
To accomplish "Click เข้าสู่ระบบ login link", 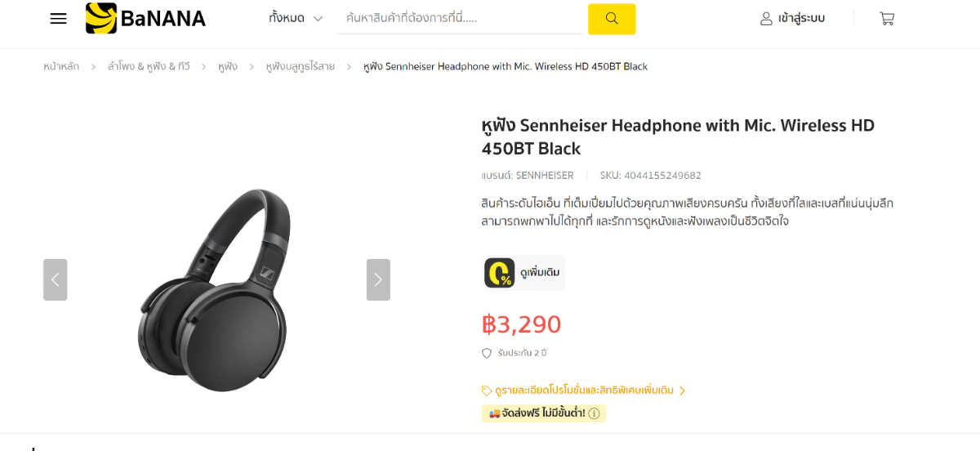I will coord(801,18).
